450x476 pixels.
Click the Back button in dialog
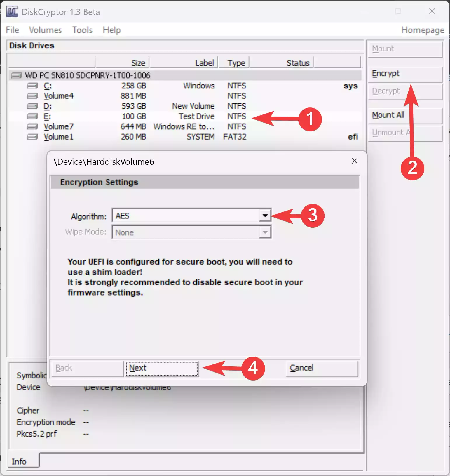(88, 368)
